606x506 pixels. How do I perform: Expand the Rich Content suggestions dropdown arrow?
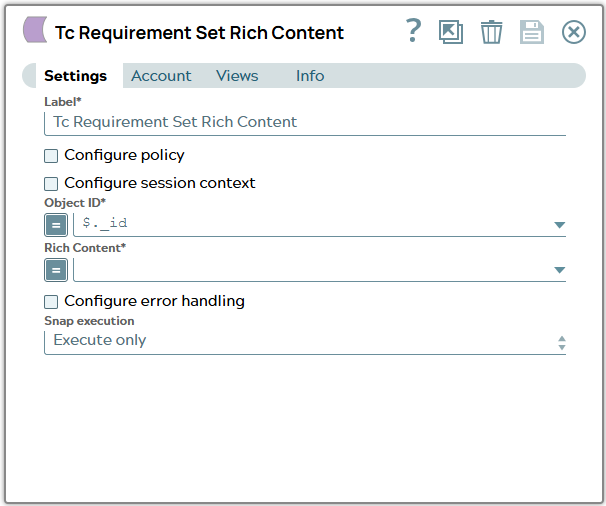click(559, 270)
